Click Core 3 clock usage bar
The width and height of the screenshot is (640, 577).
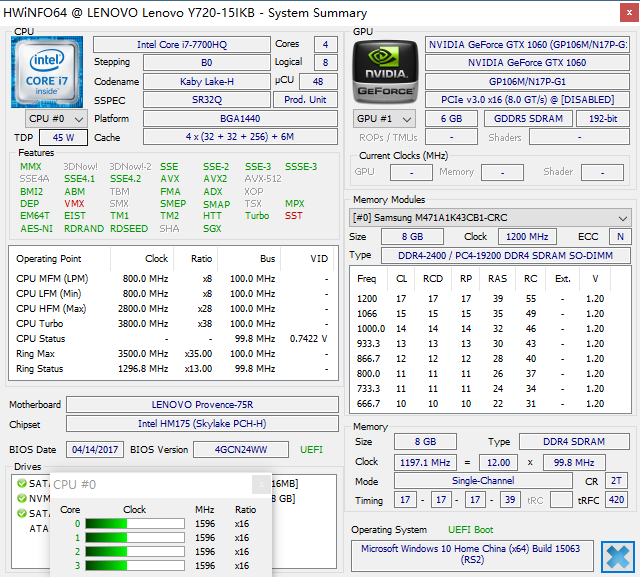pyautogui.click(x=134, y=565)
